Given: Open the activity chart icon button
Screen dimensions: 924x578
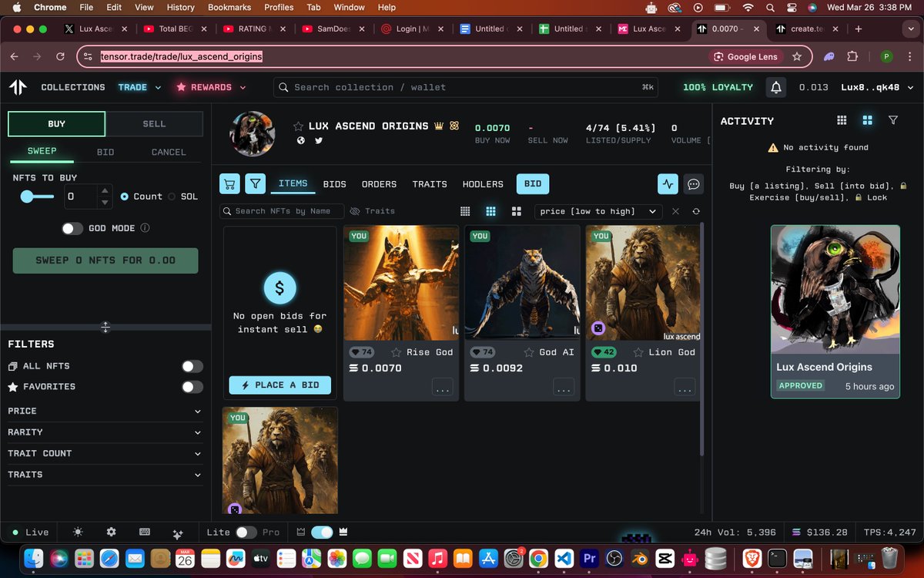Looking at the screenshot, I should click(x=668, y=183).
